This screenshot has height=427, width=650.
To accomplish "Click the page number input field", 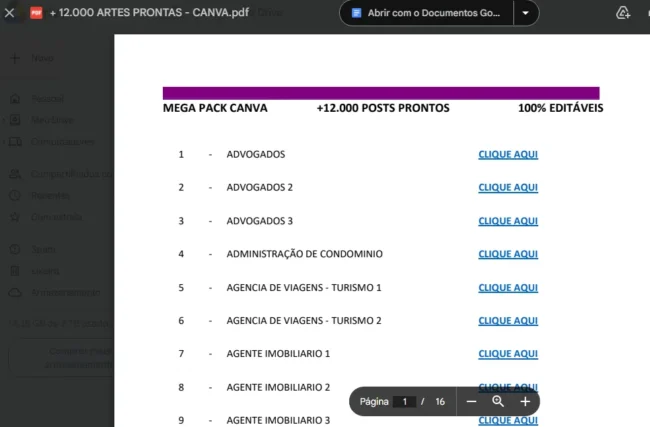I will 404,401.
